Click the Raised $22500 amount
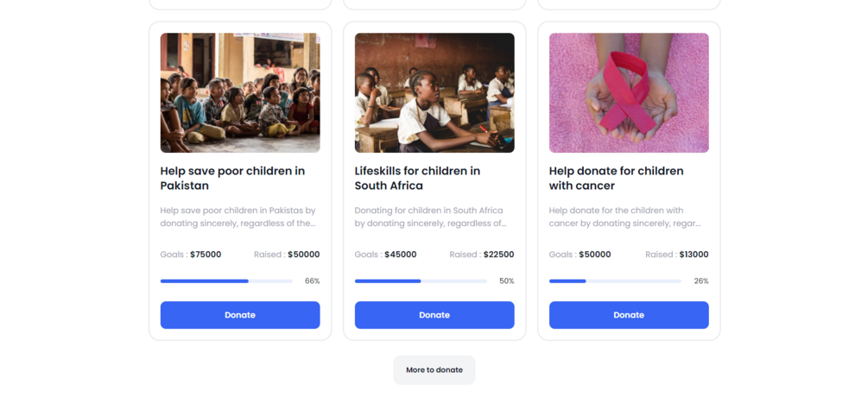This screenshot has height=416, width=868. (x=497, y=255)
